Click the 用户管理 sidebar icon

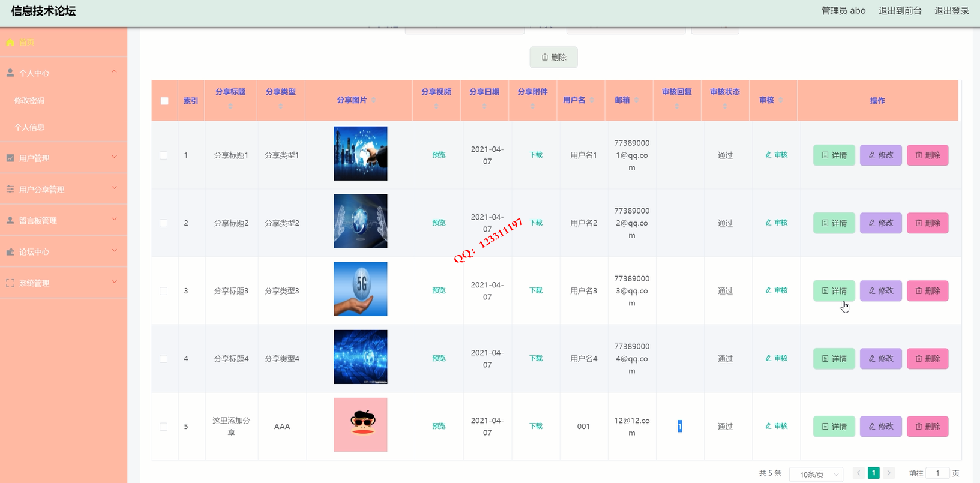[10, 158]
